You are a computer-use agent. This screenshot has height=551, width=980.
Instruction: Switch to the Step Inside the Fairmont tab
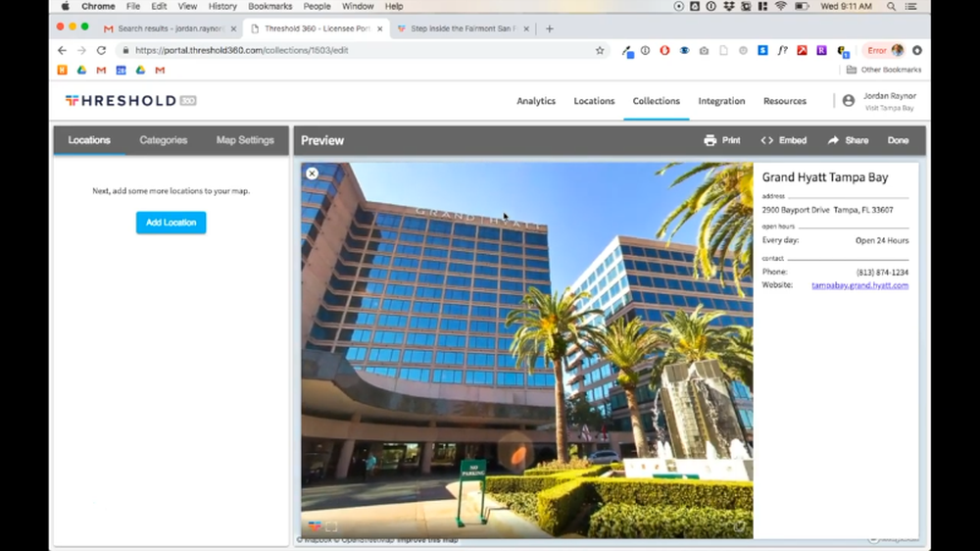(463, 28)
